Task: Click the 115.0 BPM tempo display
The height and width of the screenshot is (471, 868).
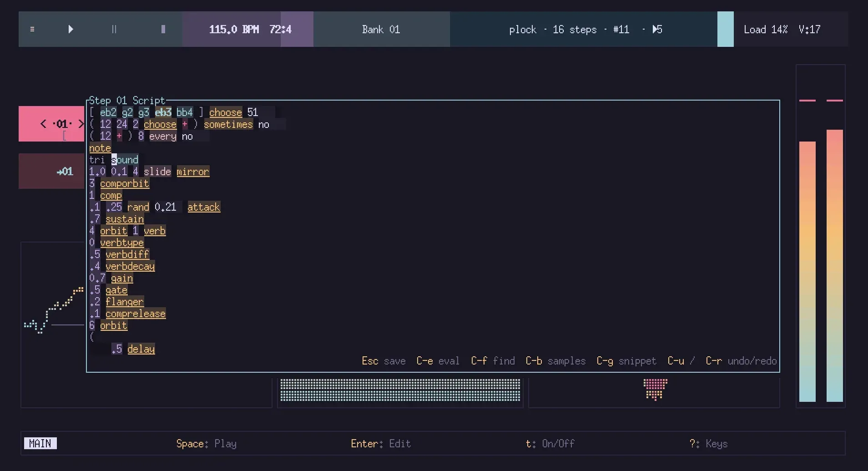Action: coord(234,30)
